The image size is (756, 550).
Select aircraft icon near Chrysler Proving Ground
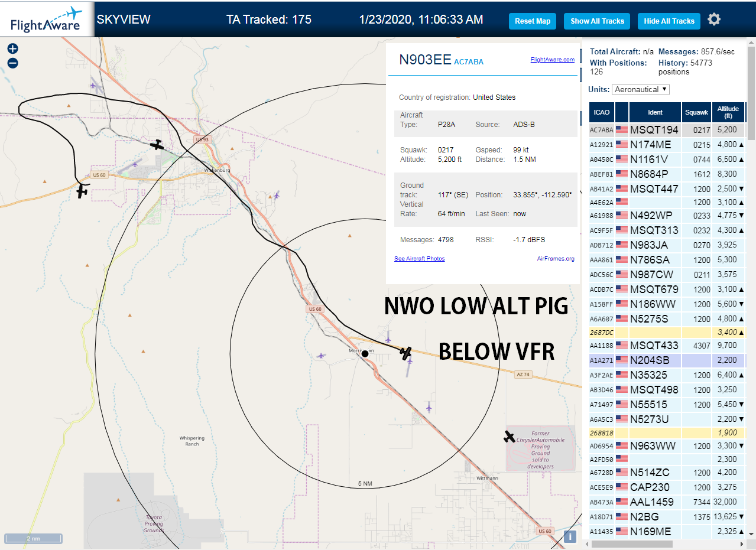[x=510, y=437]
